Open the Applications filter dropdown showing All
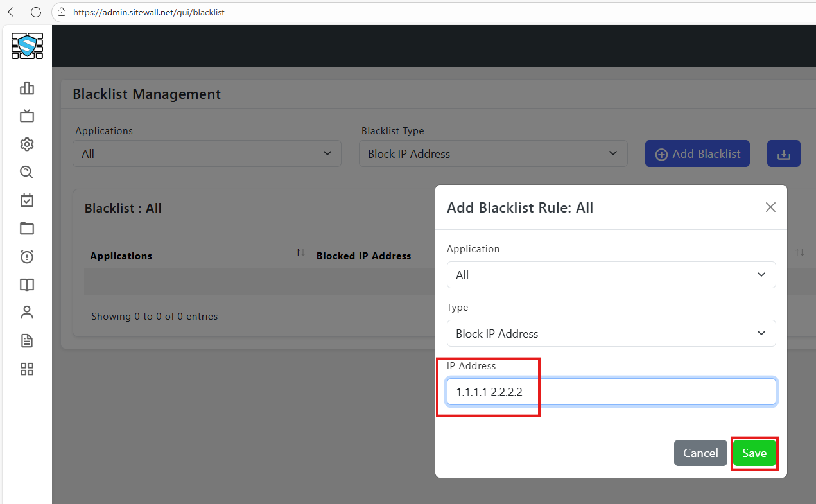 click(x=207, y=153)
